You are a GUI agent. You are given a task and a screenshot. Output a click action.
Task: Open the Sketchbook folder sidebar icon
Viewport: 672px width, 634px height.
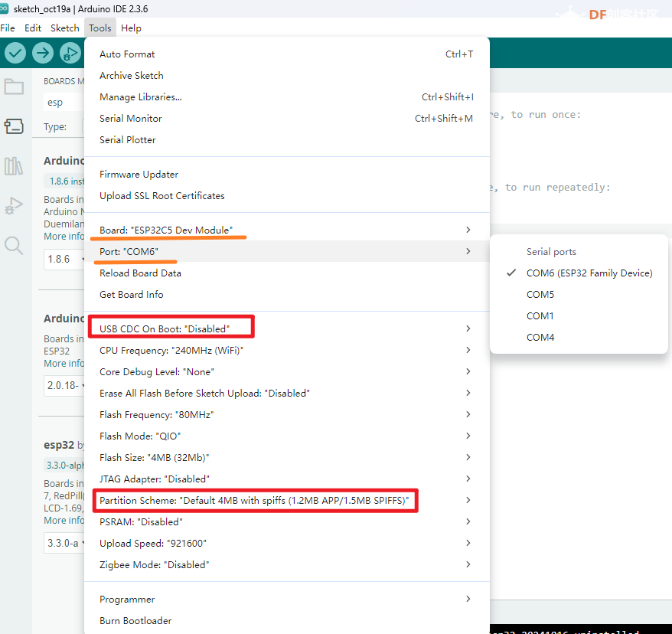click(x=14, y=87)
